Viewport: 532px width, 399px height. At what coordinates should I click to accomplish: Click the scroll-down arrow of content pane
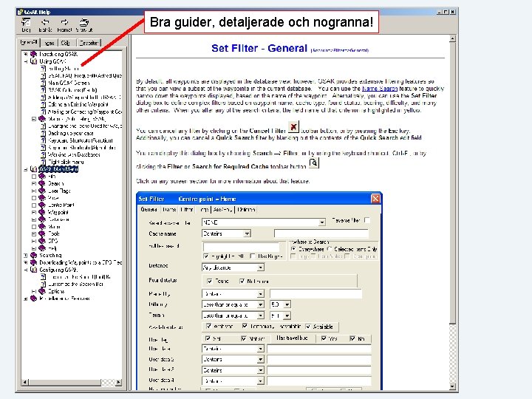point(452,386)
